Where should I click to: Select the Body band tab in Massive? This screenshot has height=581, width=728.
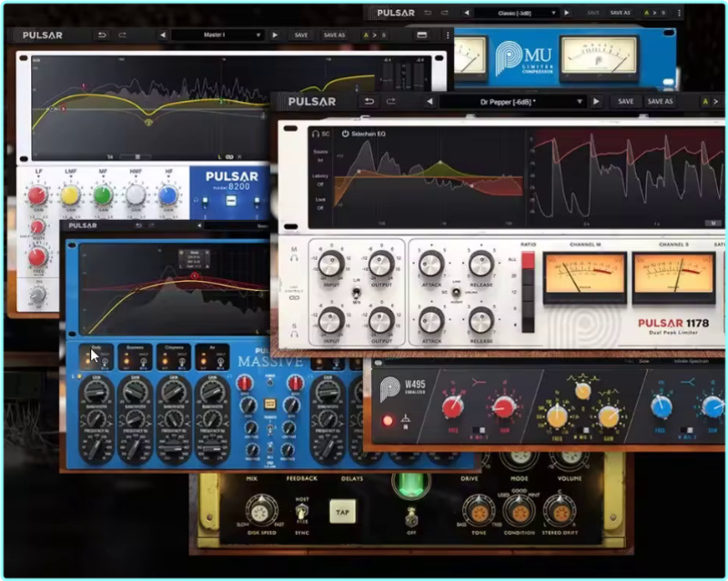(x=96, y=356)
